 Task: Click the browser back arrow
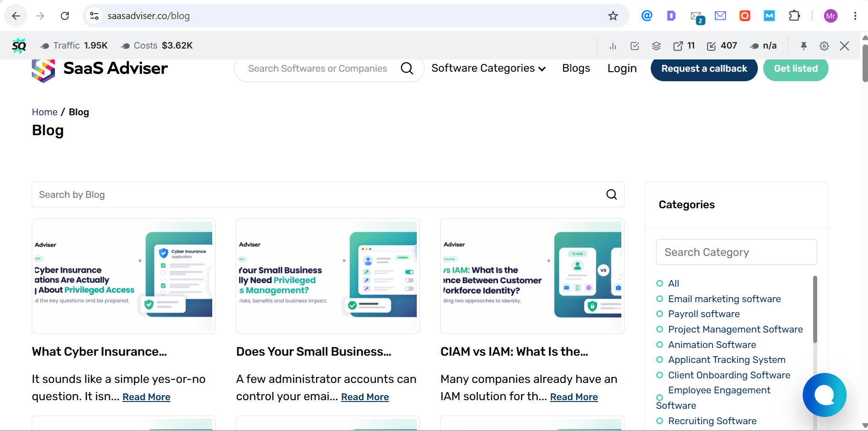(16, 16)
